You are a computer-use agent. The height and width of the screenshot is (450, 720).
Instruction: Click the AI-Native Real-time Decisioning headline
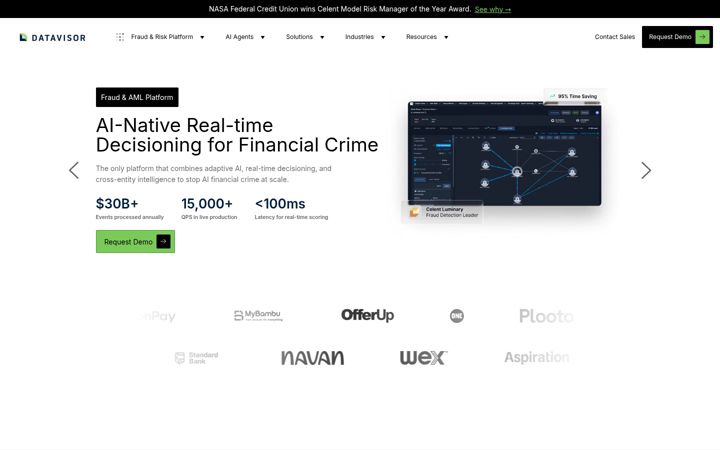[x=237, y=135]
